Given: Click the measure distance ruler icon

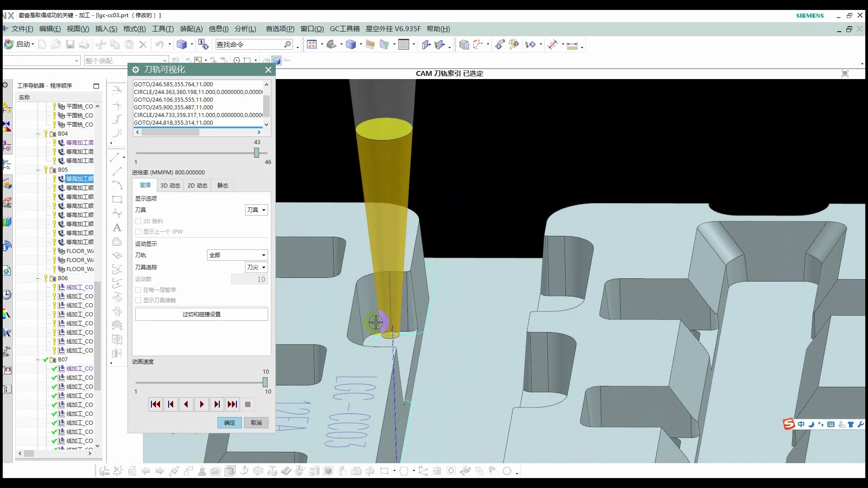Looking at the screenshot, I should (x=572, y=45).
